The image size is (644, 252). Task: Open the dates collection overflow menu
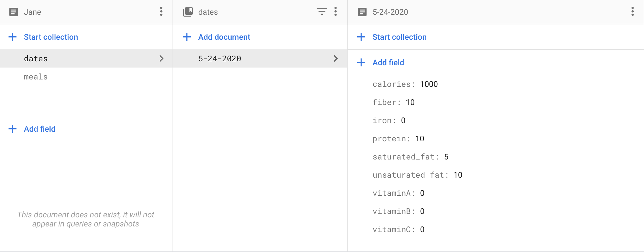point(336,12)
